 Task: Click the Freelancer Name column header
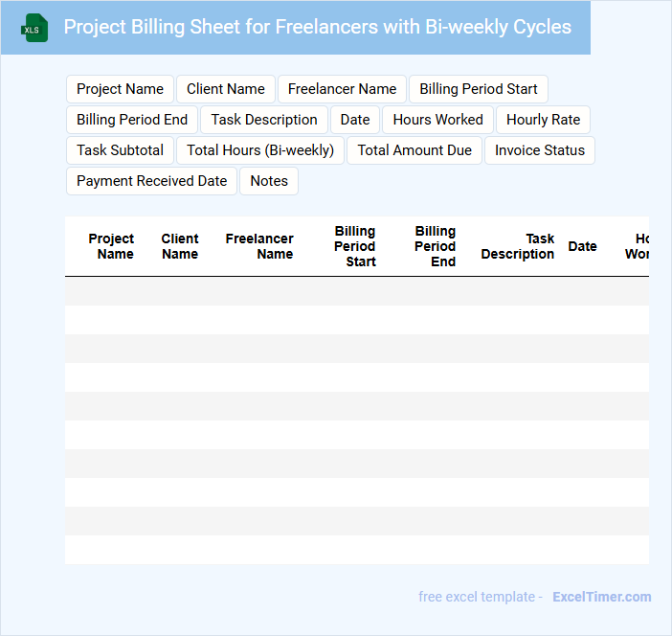(x=259, y=246)
